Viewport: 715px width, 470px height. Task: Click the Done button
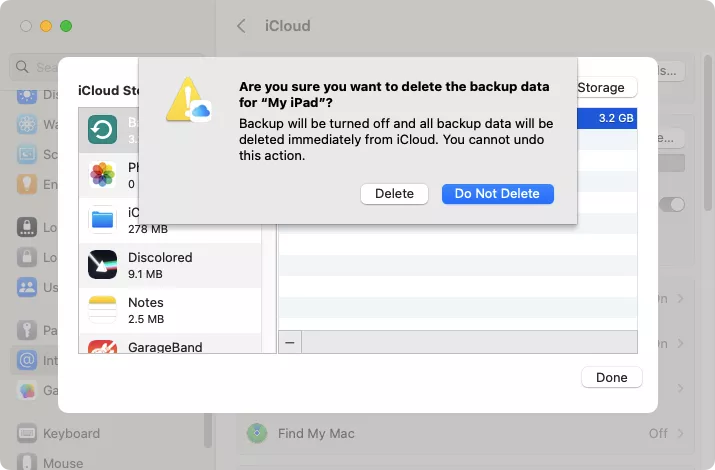611,377
